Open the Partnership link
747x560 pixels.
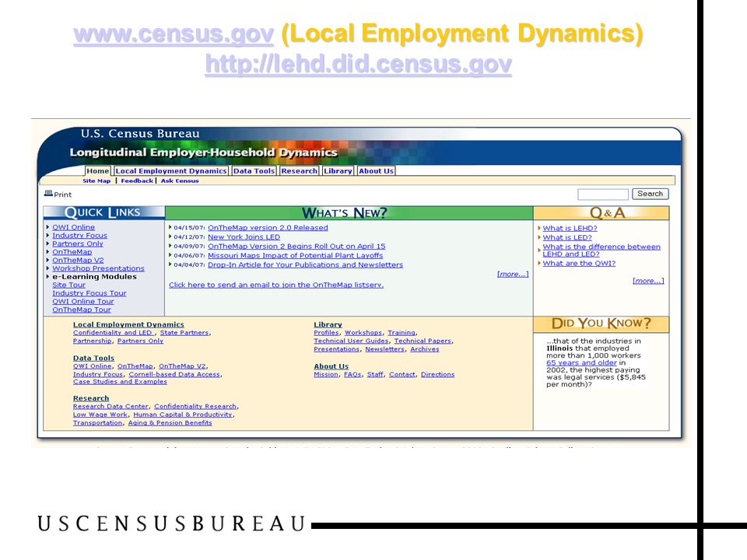point(92,341)
